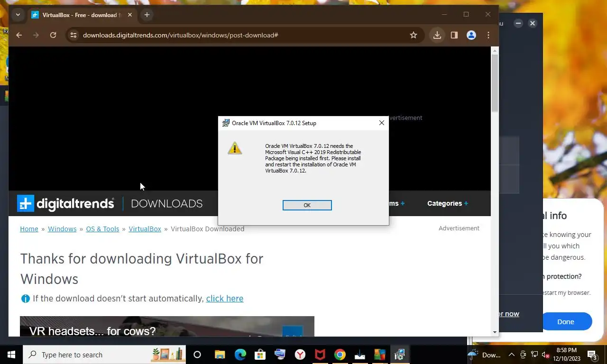Open the notification center icon

592,355
